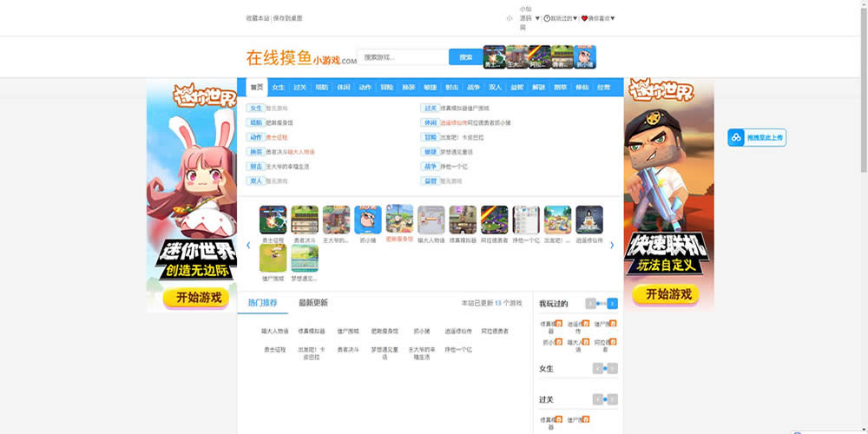
Task: Click the 敏捷 category tag in list
Action: [431, 152]
